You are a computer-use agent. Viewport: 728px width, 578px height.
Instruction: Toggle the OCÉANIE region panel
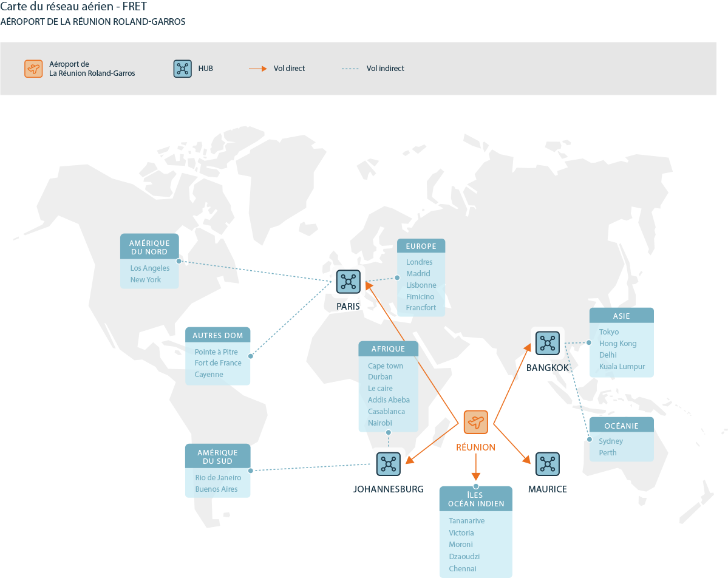point(621,424)
